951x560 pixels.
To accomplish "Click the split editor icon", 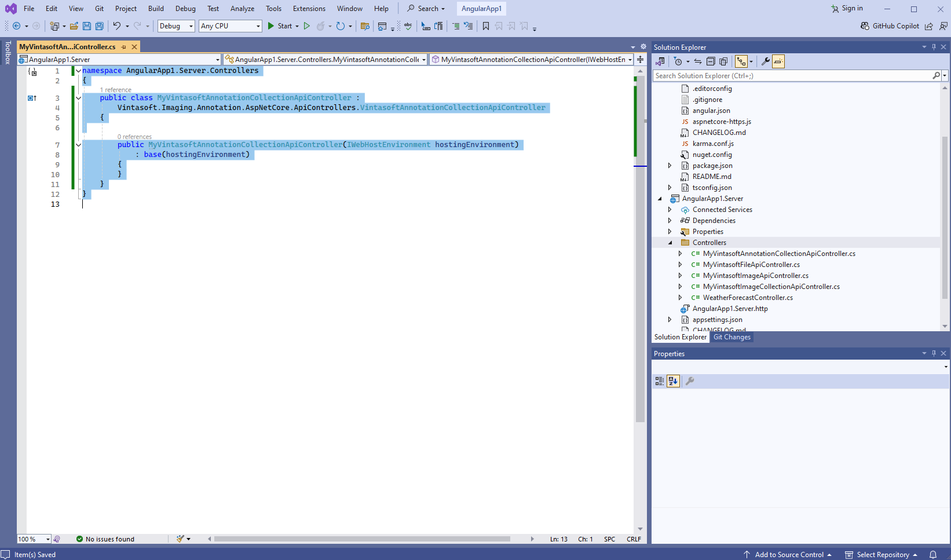I will (640, 59).
